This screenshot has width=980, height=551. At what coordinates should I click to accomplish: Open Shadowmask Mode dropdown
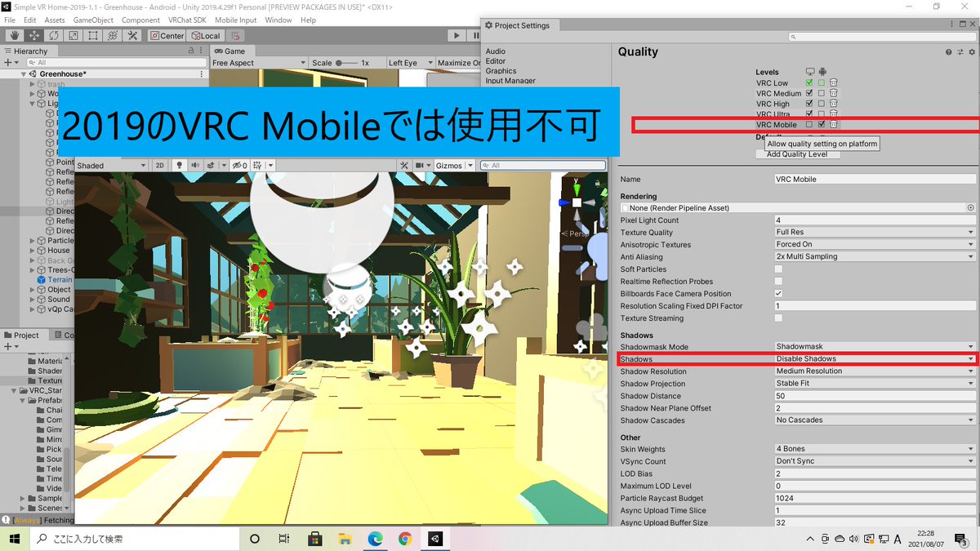click(x=875, y=346)
